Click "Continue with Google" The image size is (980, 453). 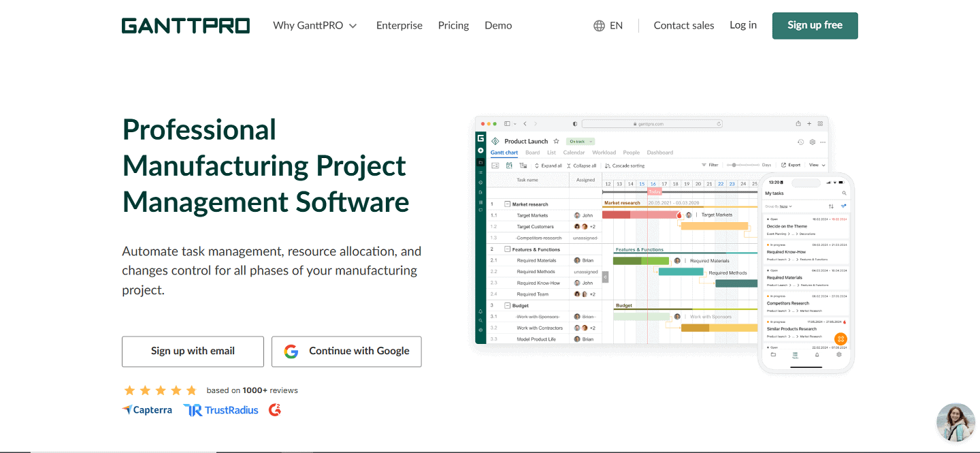tap(346, 352)
